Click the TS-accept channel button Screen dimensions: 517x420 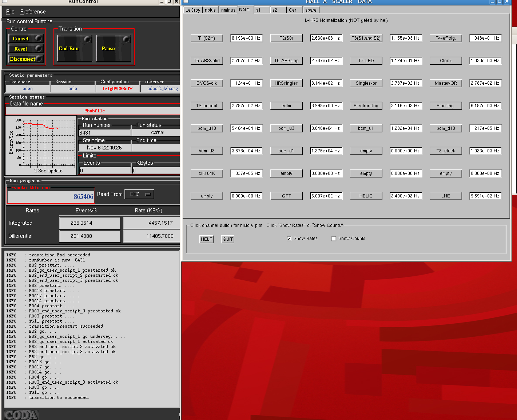[207, 106]
